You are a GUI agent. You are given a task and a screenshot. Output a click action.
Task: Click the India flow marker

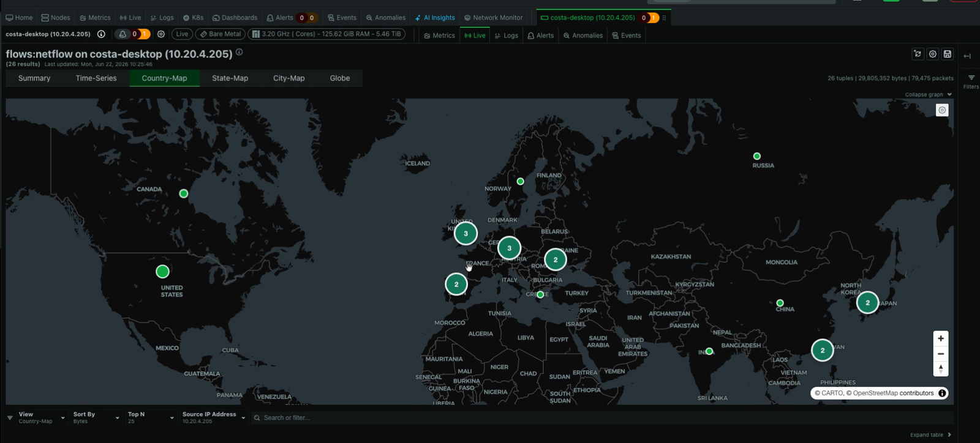tap(709, 351)
